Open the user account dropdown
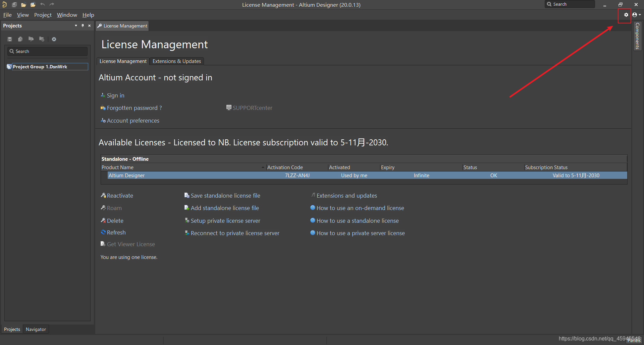Screen dimensions: 644x345 pyautogui.click(x=636, y=15)
